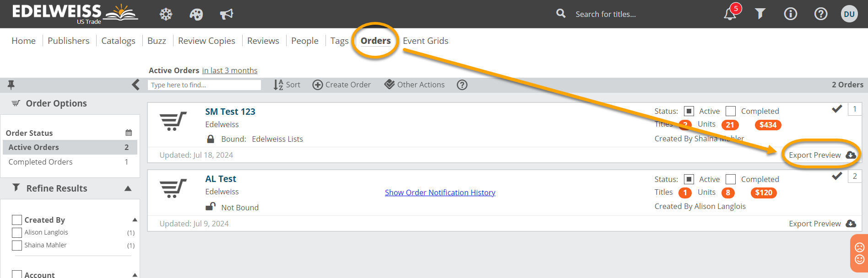Click the $120 total badge
The height and width of the screenshot is (278, 868).
click(764, 192)
